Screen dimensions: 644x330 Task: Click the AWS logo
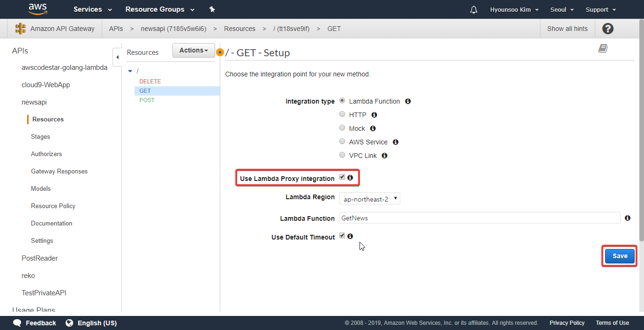38,9
